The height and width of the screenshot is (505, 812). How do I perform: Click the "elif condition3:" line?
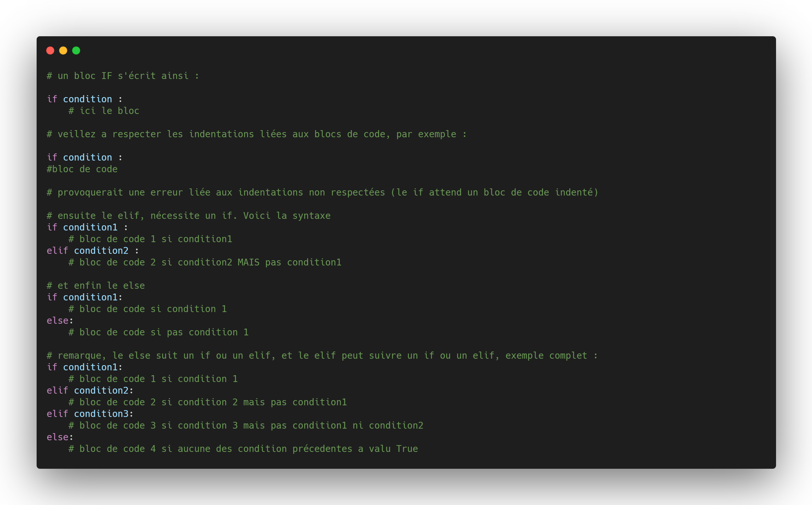click(90, 414)
